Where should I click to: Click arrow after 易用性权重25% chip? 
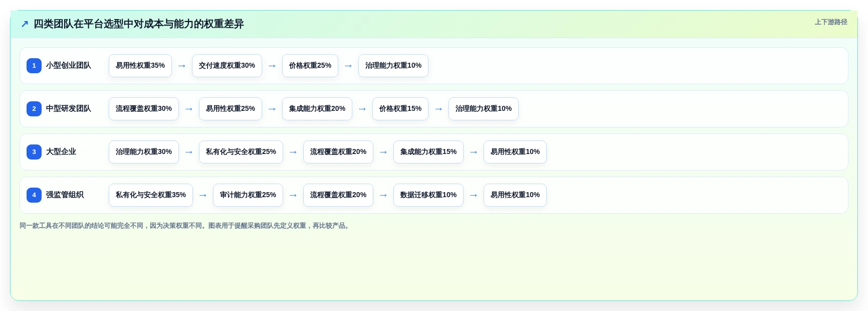point(272,109)
